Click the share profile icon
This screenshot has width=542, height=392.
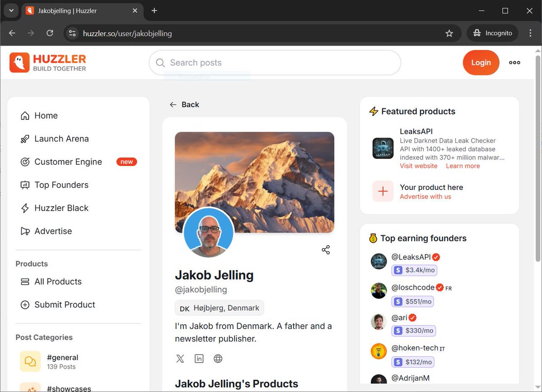(326, 250)
